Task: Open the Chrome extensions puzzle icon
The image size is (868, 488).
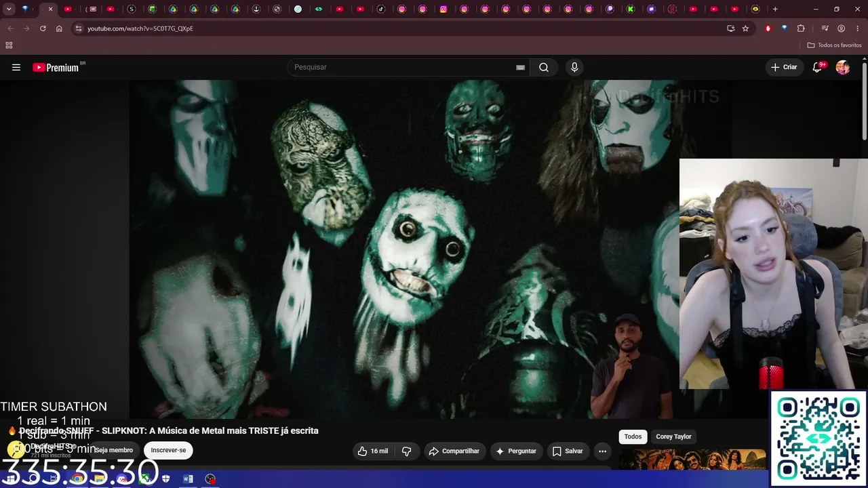Action: 801,28
